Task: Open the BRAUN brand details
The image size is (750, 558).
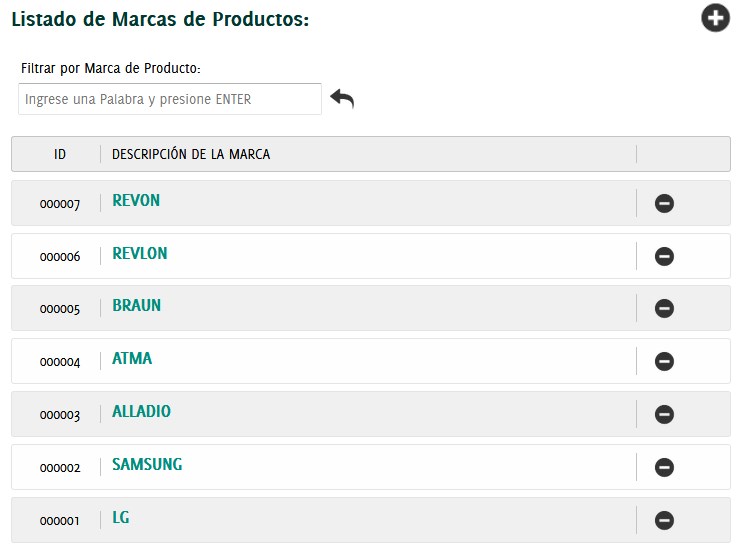Action: (x=137, y=306)
